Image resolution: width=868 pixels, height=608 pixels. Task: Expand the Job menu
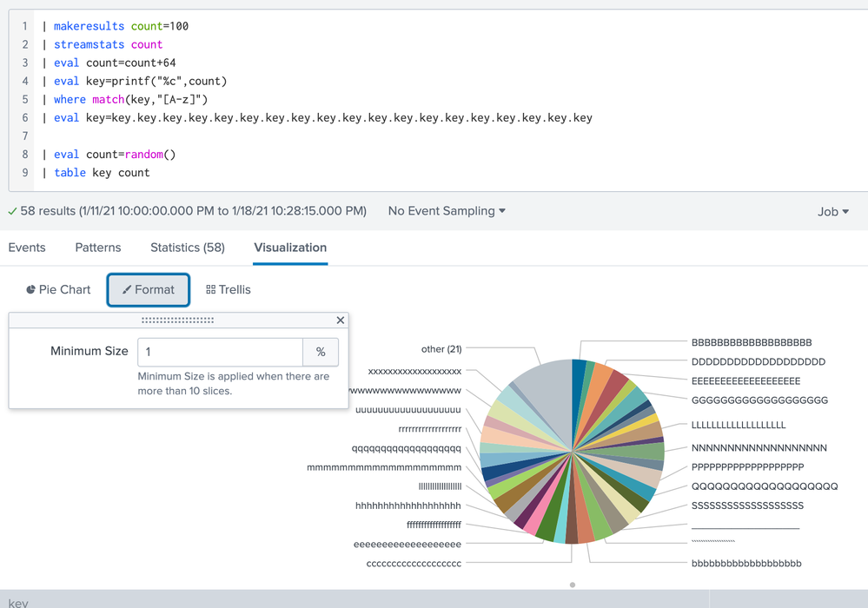click(833, 211)
